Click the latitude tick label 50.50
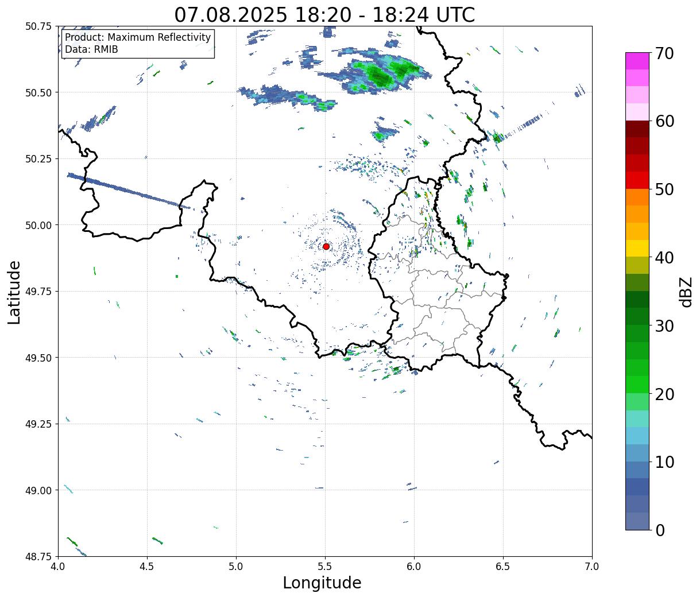Viewport: 700px width, 597px height. coord(38,92)
